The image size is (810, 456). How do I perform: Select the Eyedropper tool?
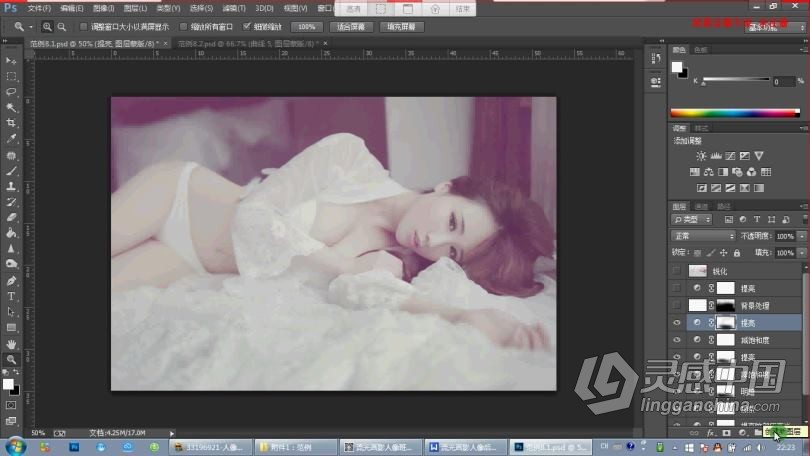(11, 138)
